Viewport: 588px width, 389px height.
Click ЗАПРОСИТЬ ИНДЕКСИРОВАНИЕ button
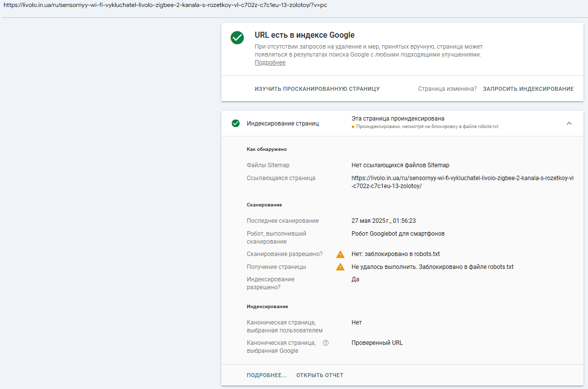(528, 89)
